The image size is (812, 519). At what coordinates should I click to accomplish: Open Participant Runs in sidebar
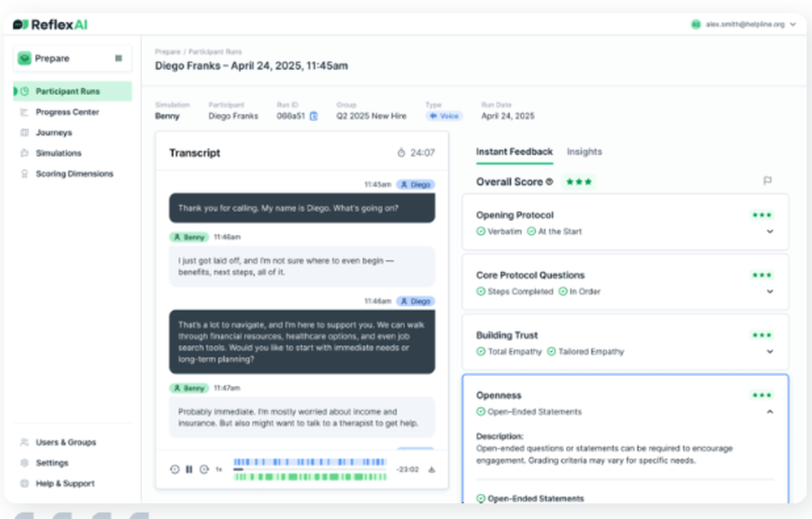(72, 91)
